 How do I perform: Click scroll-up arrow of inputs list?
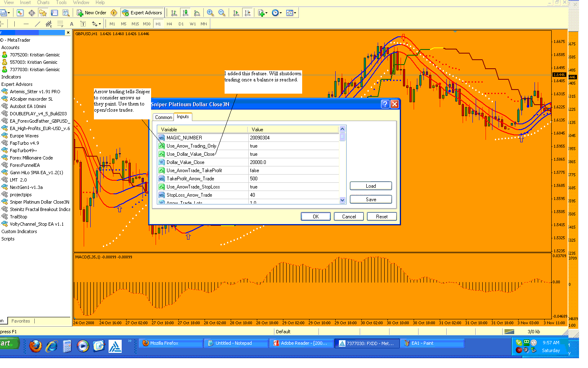343,129
